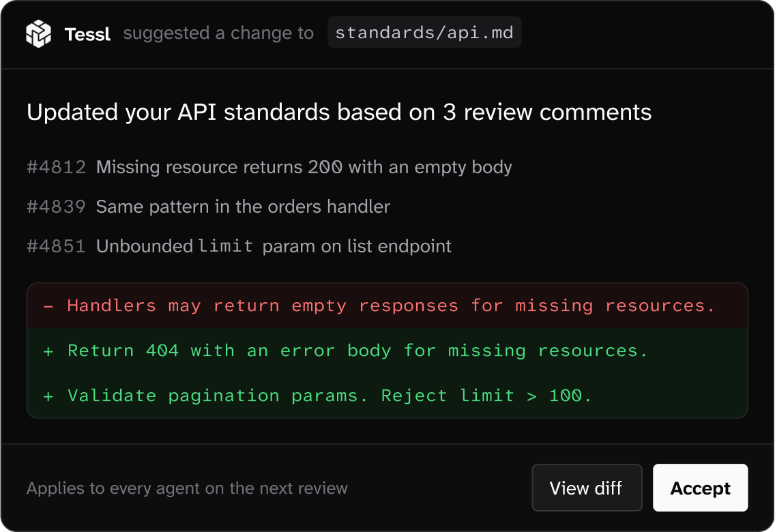
Task: Click the Tessl cube logo icon
Action: (x=39, y=33)
